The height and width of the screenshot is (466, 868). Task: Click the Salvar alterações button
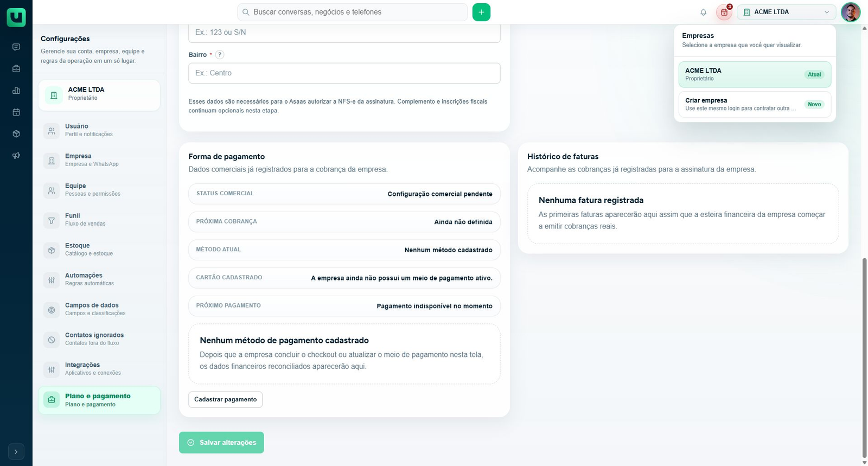click(221, 443)
